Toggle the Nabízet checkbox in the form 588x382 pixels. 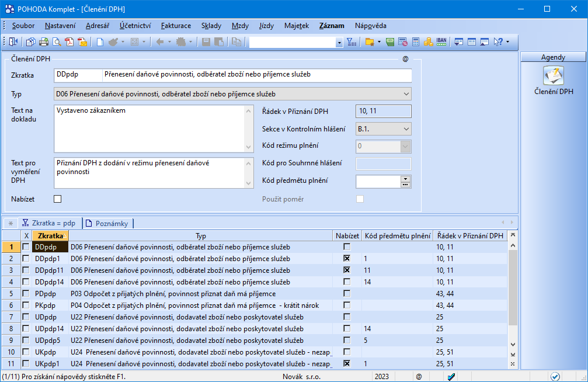point(57,199)
